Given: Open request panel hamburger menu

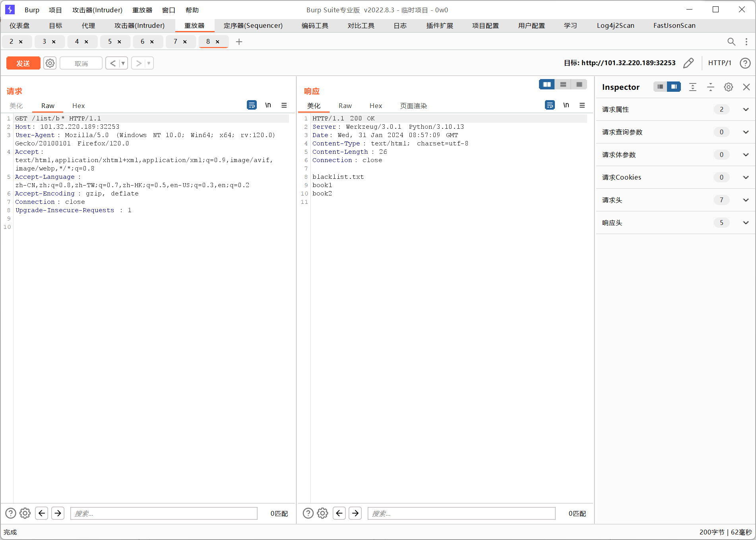Looking at the screenshot, I should point(284,105).
